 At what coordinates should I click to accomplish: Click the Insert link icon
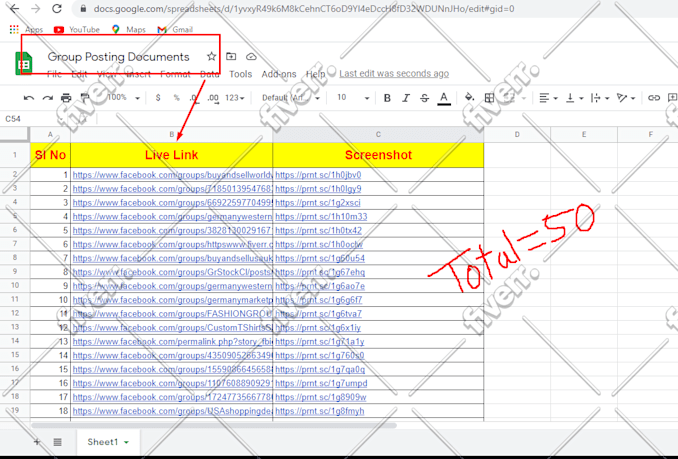pos(653,98)
